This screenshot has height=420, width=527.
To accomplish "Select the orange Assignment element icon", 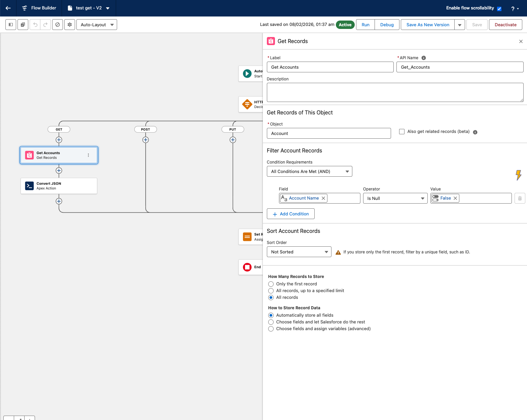I will [x=247, y=237].
